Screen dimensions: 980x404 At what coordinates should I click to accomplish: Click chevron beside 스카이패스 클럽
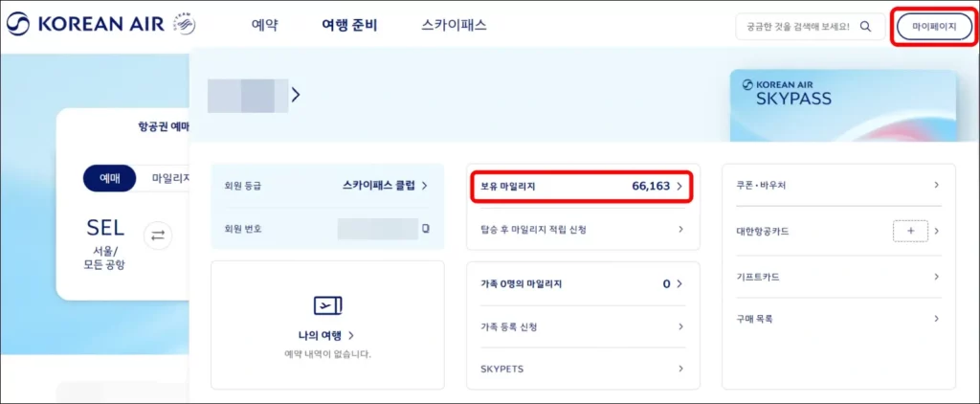coord(424,186)
